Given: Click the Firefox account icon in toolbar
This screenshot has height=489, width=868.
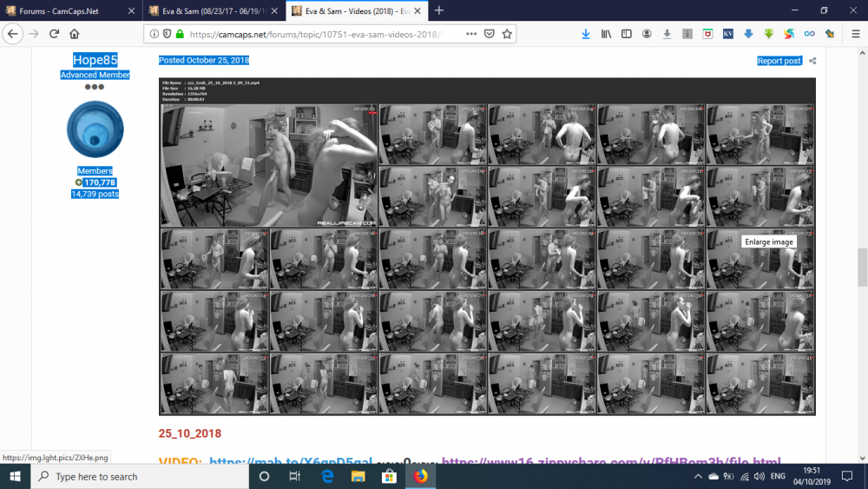Looking at the screenshot, I should [x=647, y=34].
